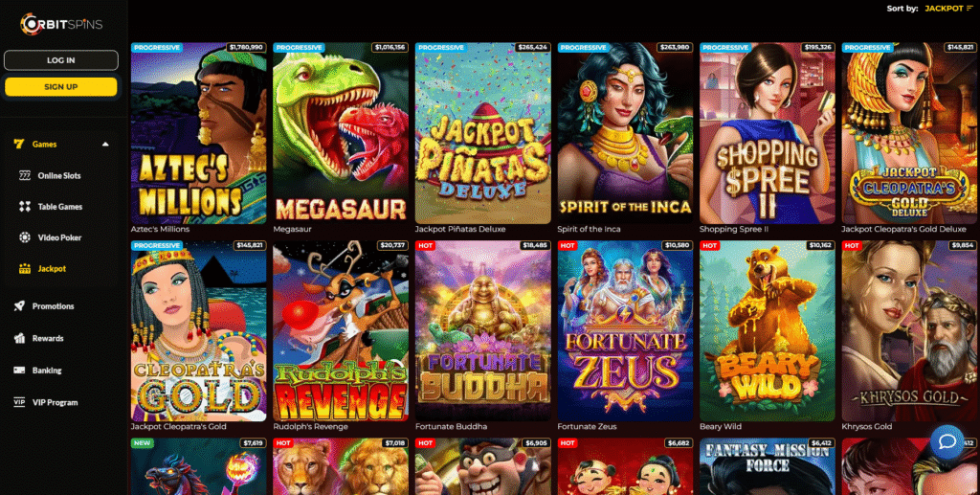Click the Banking card icon
The image size is (980, 495).
pos(19,370)
